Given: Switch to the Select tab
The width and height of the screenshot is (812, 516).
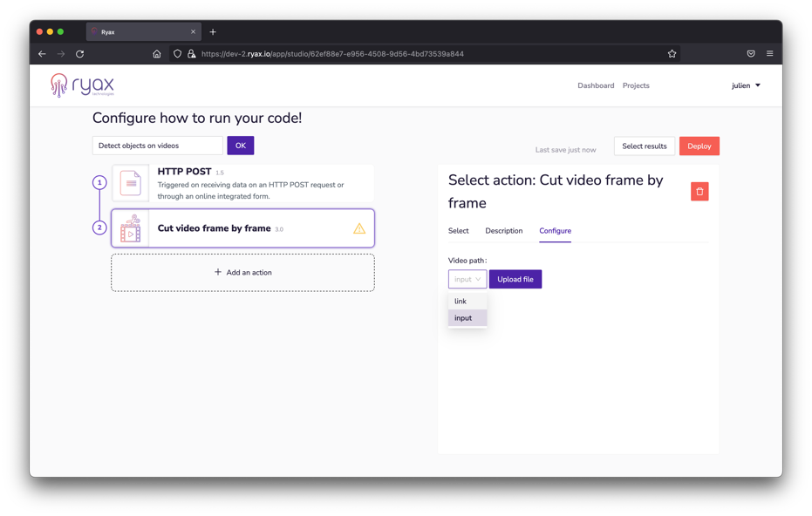Looking at the screenshot, I should (458, 231).
